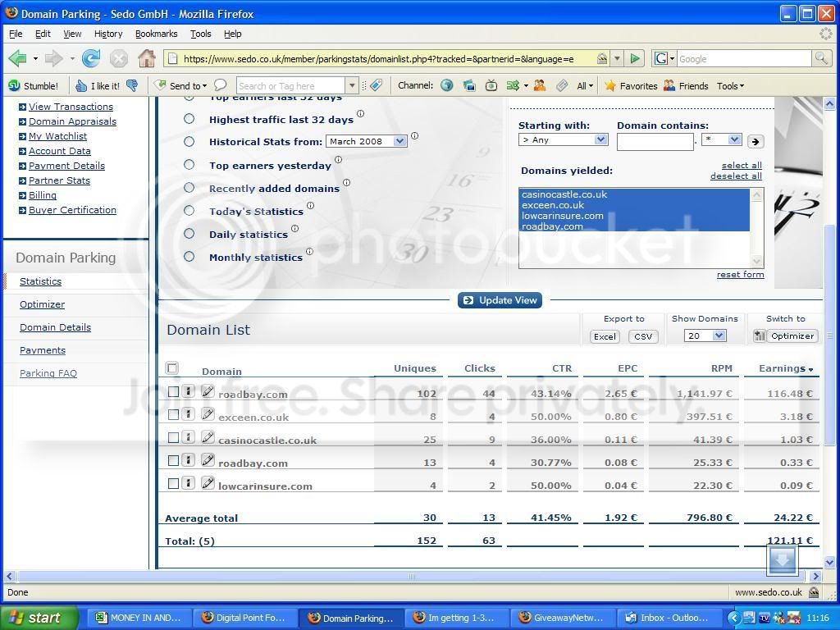Open the Edit menu
The width and height of the screenshot is (840, 630).
point(43,34)
